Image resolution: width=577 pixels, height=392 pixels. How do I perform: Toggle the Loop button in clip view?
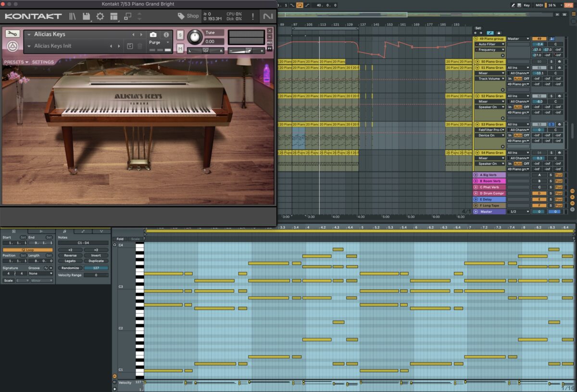click(x=28, y=250)
